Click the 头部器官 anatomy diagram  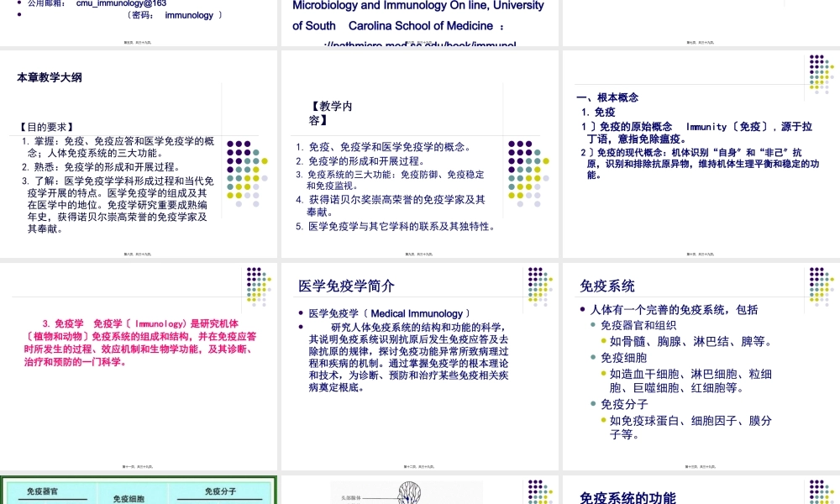(x=409, y=491)
